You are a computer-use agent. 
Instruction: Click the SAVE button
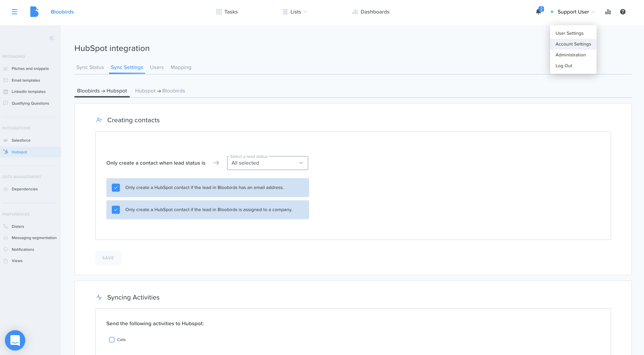click(108, 258)
